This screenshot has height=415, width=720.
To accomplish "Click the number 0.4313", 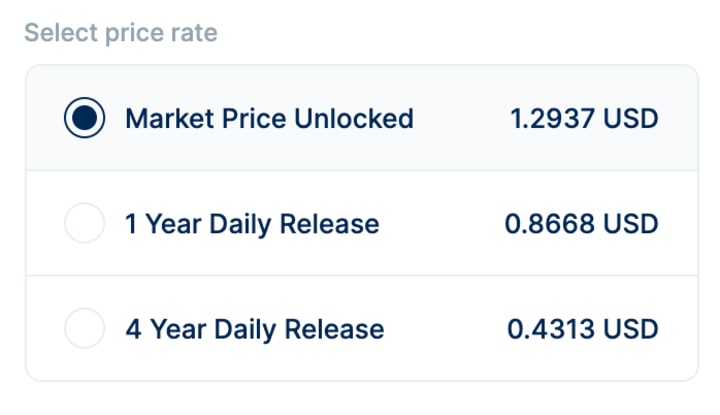I will click(x=551, y=329).
